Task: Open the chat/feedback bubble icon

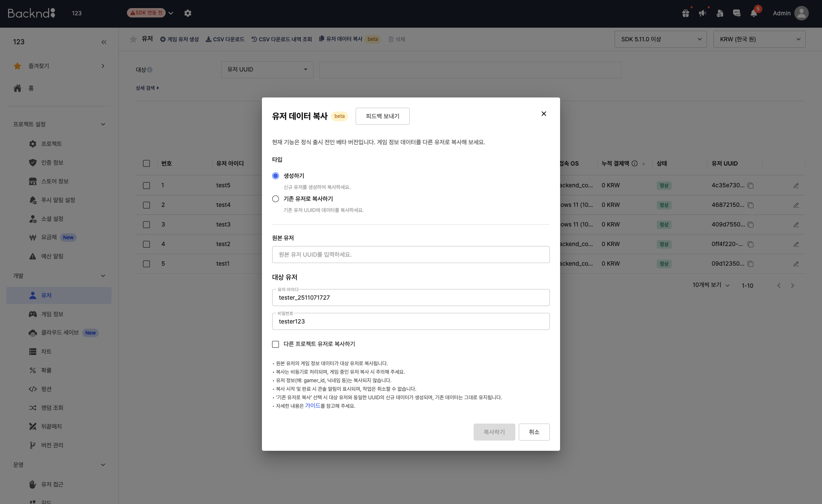Action: 737,13
